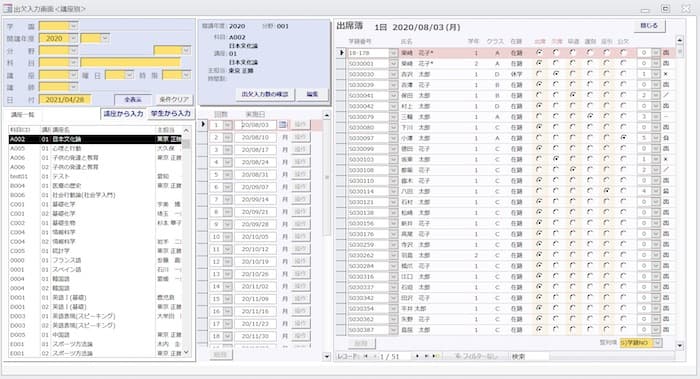Select course row test01 テスト
700x379 pixels.
pos(95,176)
